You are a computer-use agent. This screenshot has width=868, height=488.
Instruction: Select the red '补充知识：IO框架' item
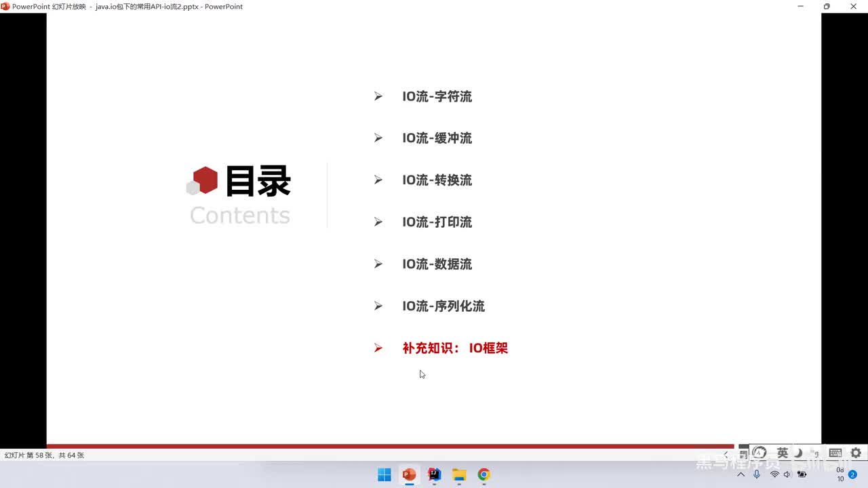[455, 348]
